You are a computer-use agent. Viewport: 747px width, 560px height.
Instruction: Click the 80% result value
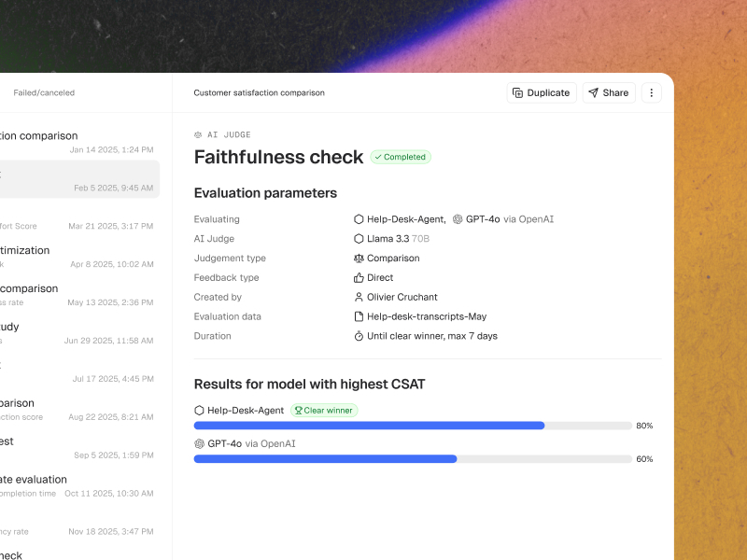[644, 426]
